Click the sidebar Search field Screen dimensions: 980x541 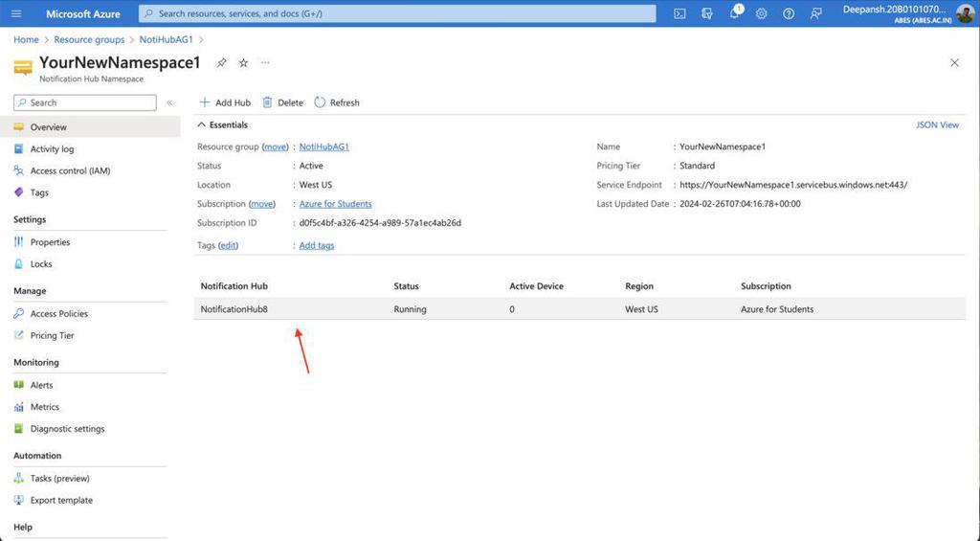point(85,102)
